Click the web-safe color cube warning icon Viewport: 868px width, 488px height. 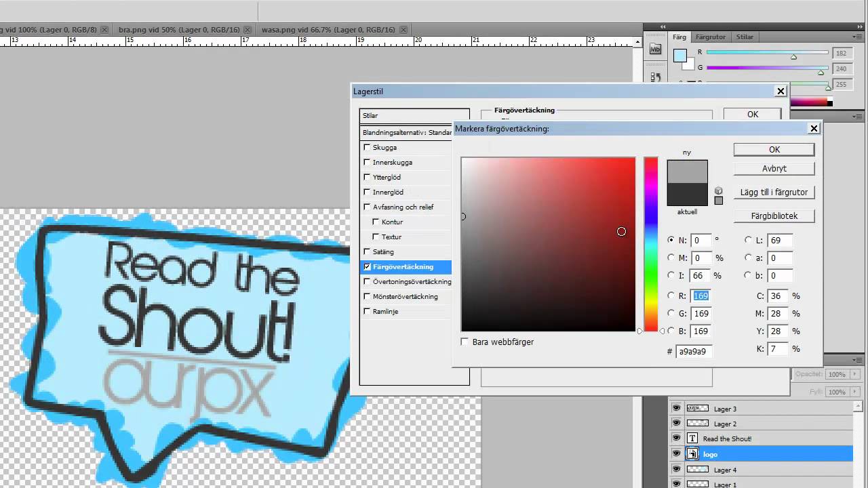(x=718, y=190)
